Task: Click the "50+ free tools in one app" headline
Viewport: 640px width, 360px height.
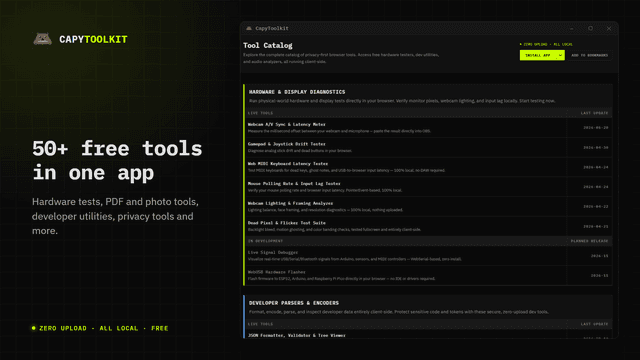Action: 117,160
